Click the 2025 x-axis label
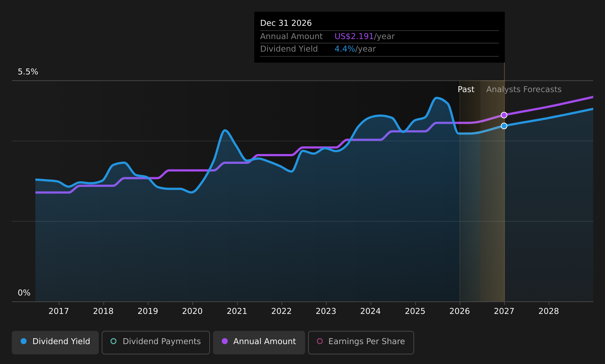This screenshot has height=364, width=605. (415, 311)
